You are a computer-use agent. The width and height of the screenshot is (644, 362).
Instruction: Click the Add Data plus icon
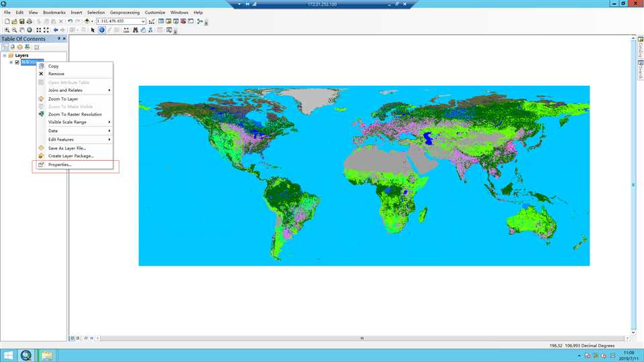87,21
